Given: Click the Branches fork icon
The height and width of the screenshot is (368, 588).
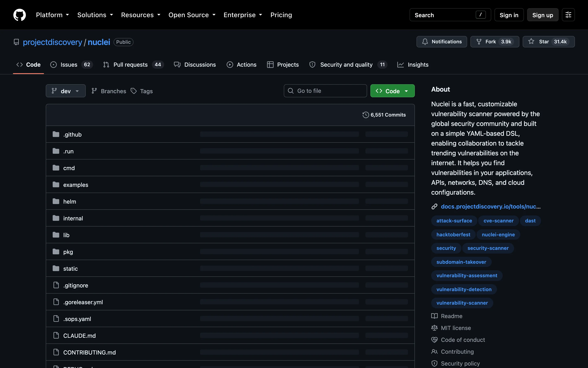Looking at the screenshot, I should tap(94, 91).
